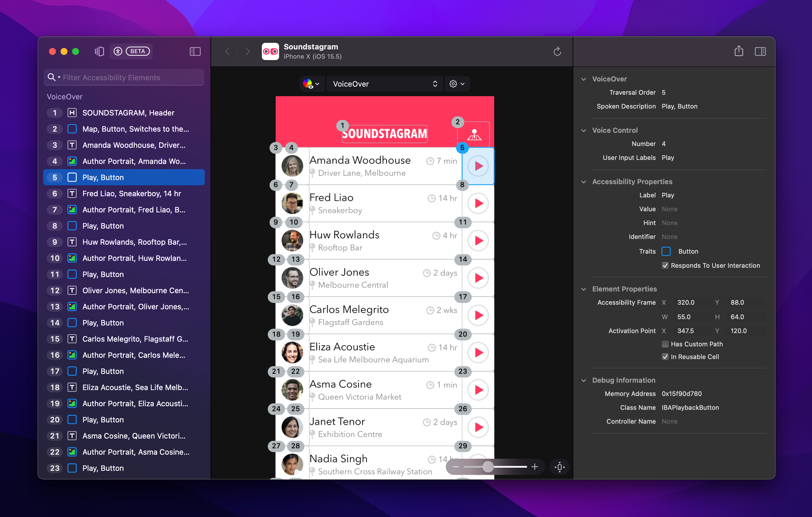Select Amanda Woodhouse, Driver text row
The image size is (812, 517).
tap(124, 145)
